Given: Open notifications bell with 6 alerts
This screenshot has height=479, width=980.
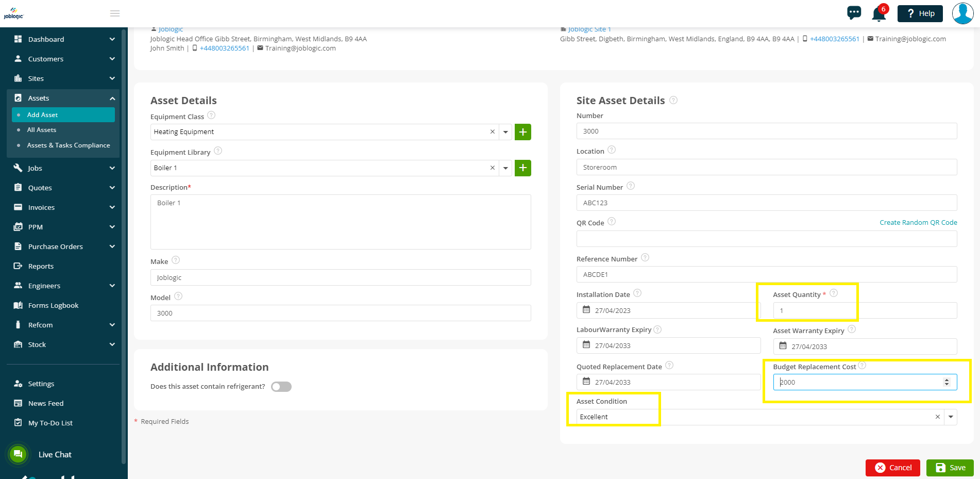Looking at the screenshot, I should (879, 13).
